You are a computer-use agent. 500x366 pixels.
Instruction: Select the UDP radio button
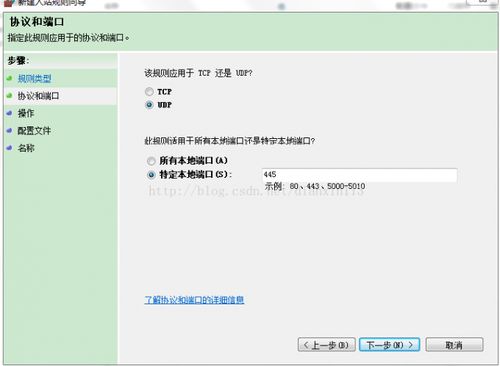pos(149,105)
